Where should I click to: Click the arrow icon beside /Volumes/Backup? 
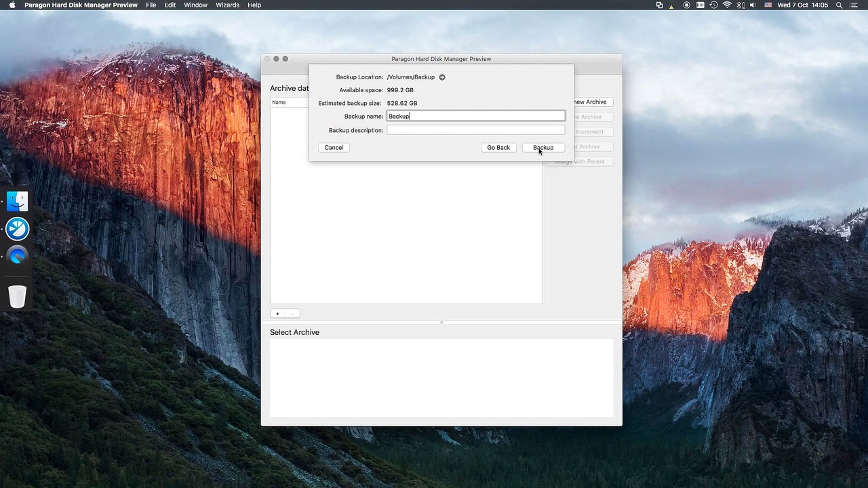coord(442,77)
